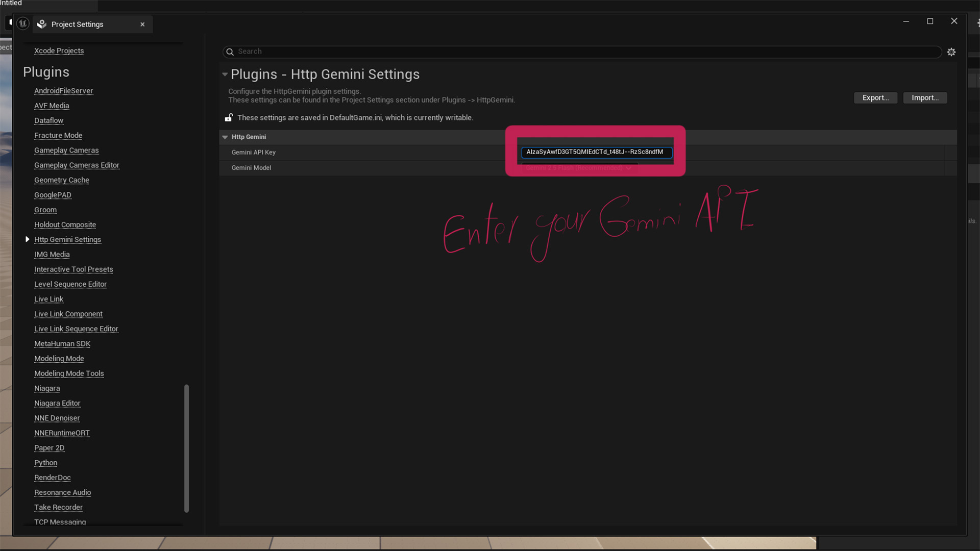Close the Project Settings tab
Screen dimensions: 980x551
click(x=142, y=24)
